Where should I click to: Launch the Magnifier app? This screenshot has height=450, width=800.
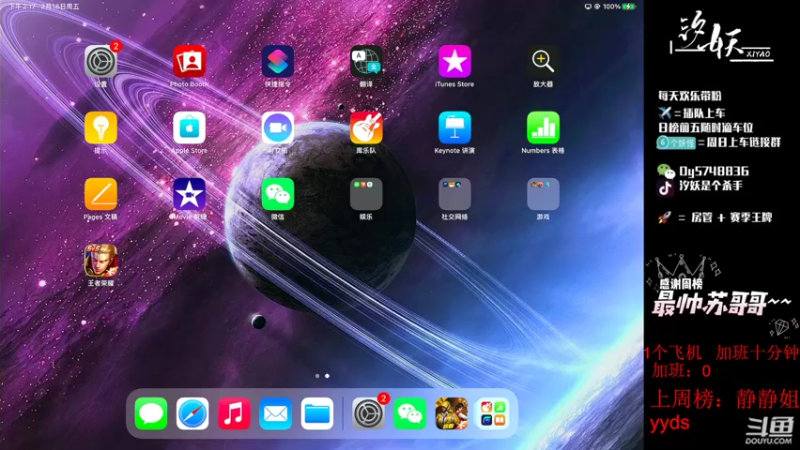(x=543, y=62)
